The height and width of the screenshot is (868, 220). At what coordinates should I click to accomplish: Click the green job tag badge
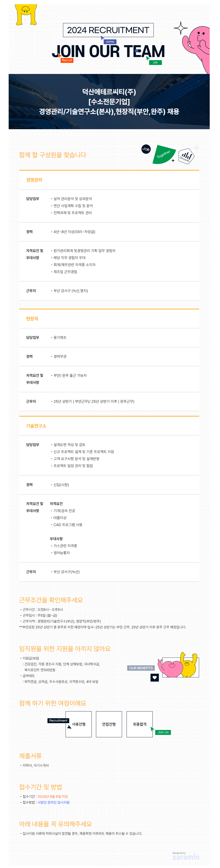155,62
